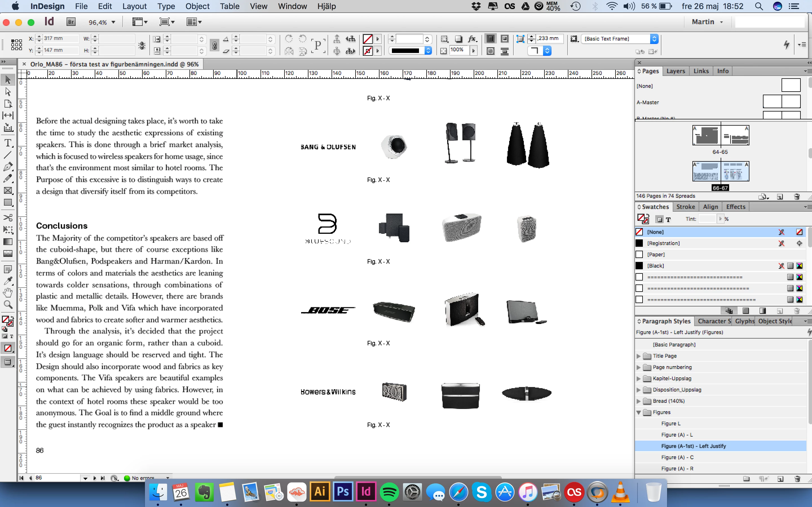
Task: Select the Type tool
Action: tap(8, 143)
